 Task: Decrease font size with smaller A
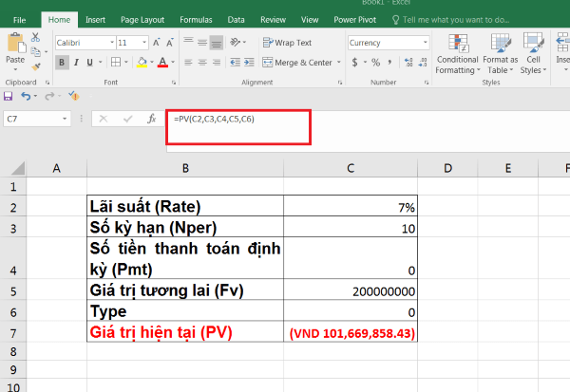(x=170, y=43)
